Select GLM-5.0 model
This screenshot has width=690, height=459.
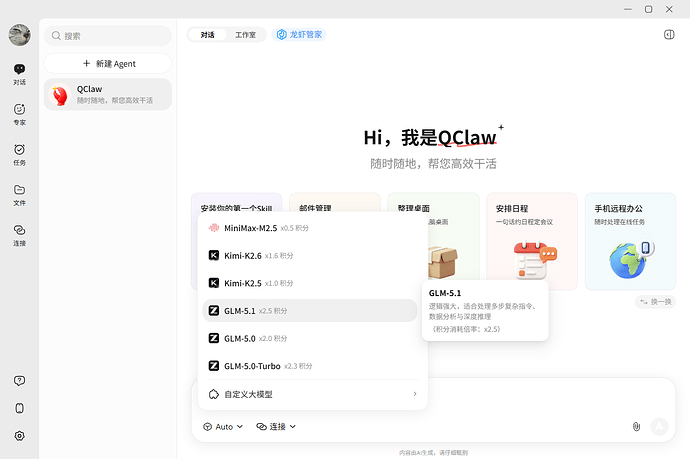[310, 338]
